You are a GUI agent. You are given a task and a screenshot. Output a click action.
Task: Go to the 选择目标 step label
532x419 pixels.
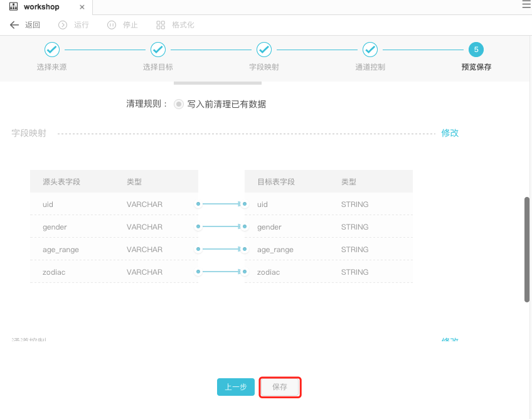click(158, 67)
